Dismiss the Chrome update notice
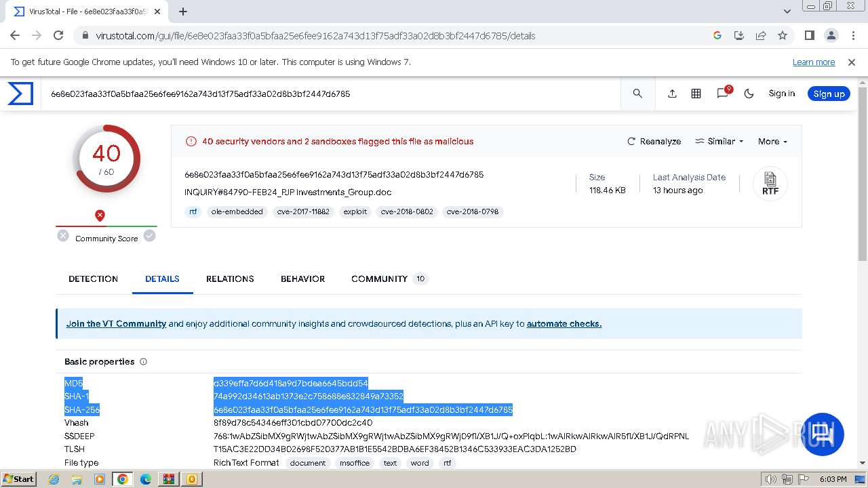This screenshot has width=868, height=488. pyautogui.click(x=852, y=62)
